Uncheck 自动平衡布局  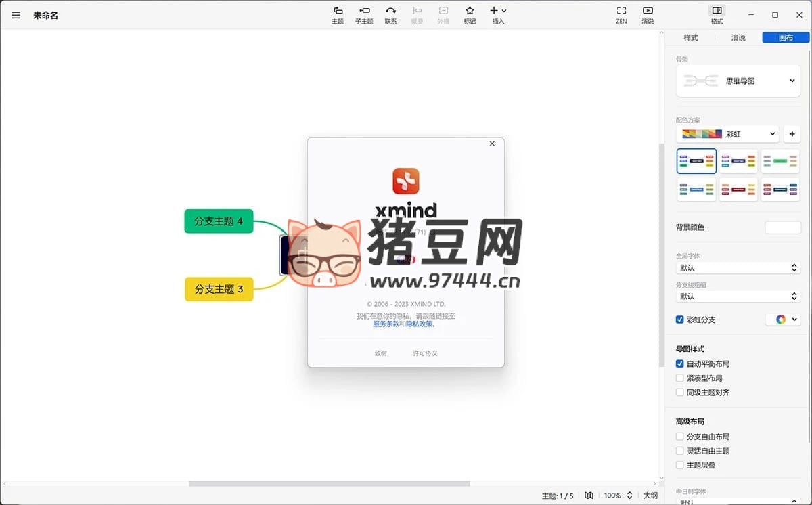click(680, 364)
